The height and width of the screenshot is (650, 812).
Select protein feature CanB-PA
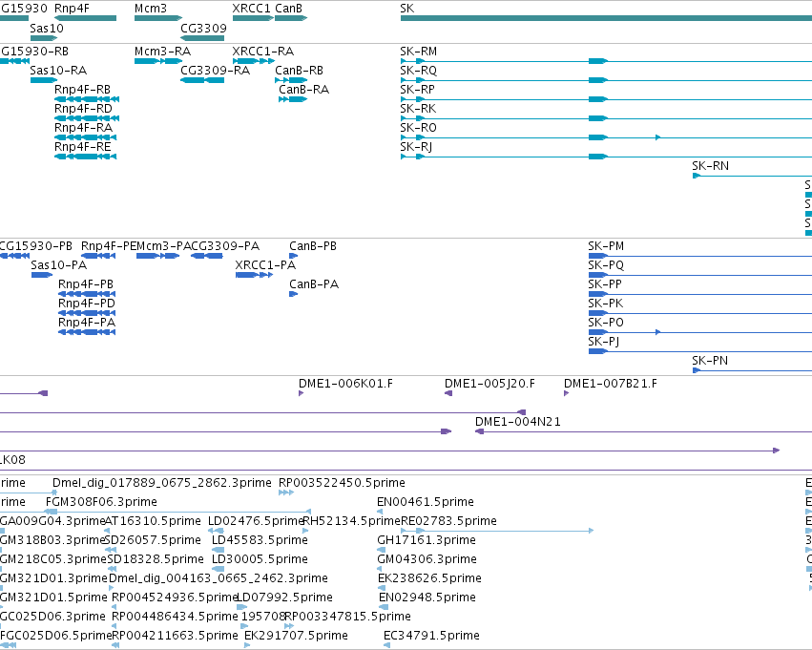click(x=293, y=294)
